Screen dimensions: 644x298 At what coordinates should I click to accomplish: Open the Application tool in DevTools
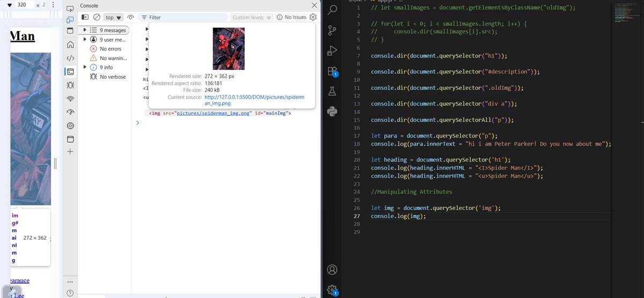pos(70,139)
